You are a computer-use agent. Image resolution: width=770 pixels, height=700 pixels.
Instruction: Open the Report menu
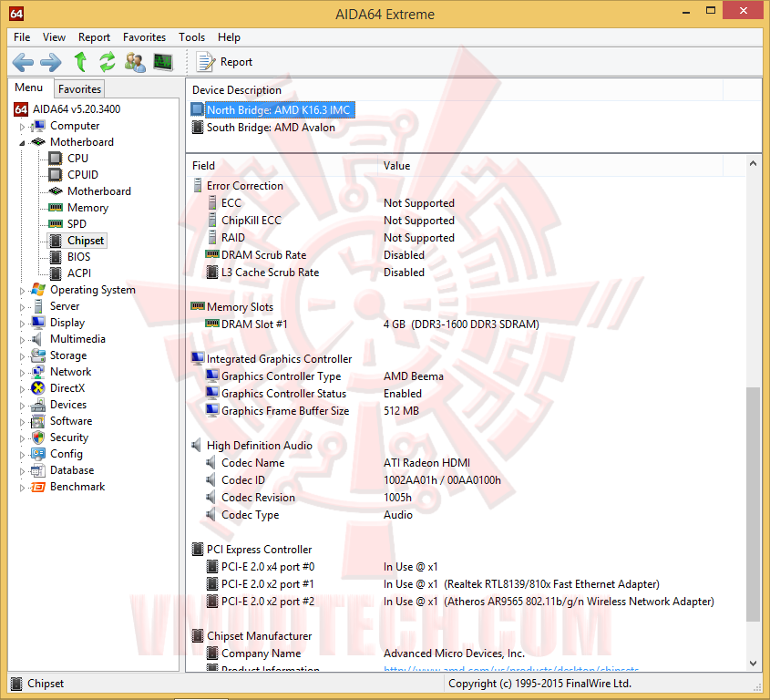coord(94,37)
